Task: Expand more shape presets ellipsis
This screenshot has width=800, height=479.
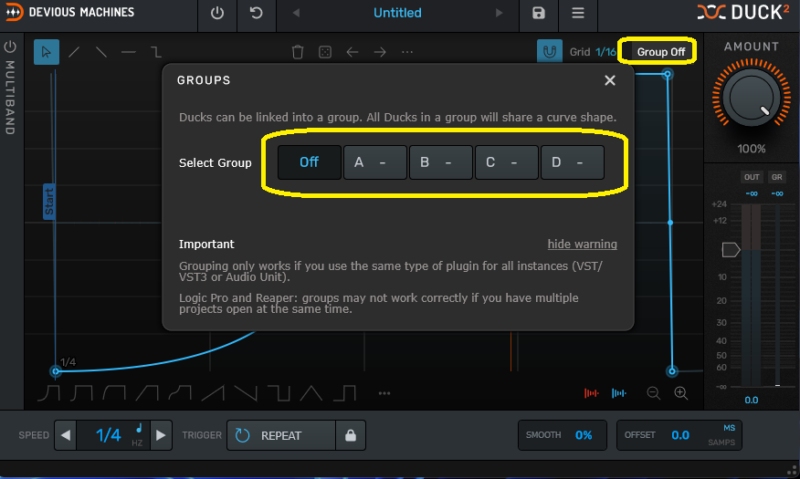Action: point(384,393)
